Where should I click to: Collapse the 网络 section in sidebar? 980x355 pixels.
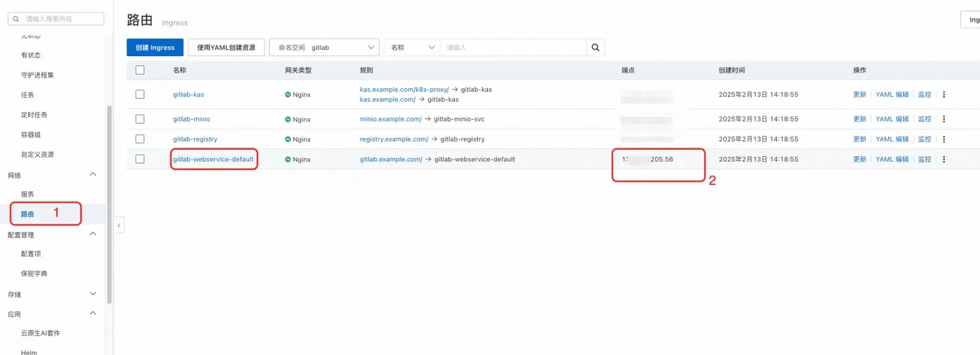pos(93,174)
